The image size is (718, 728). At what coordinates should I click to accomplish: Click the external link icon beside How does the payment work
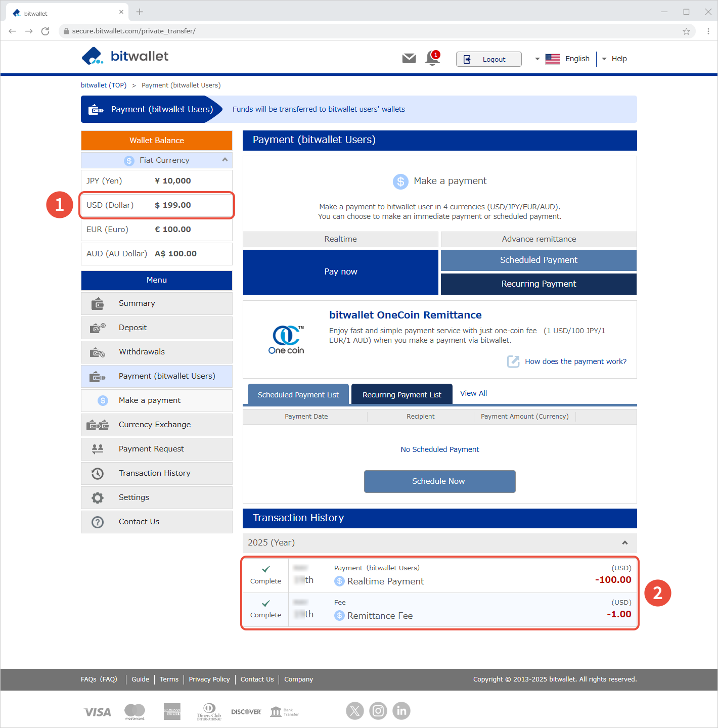(x=513, y=361)
